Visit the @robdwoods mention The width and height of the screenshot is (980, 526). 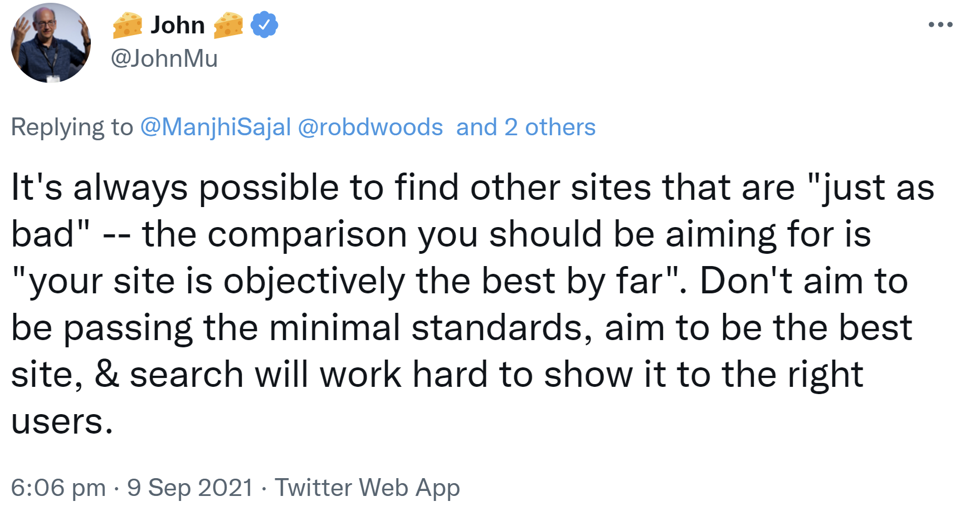[x=370, y=127]
